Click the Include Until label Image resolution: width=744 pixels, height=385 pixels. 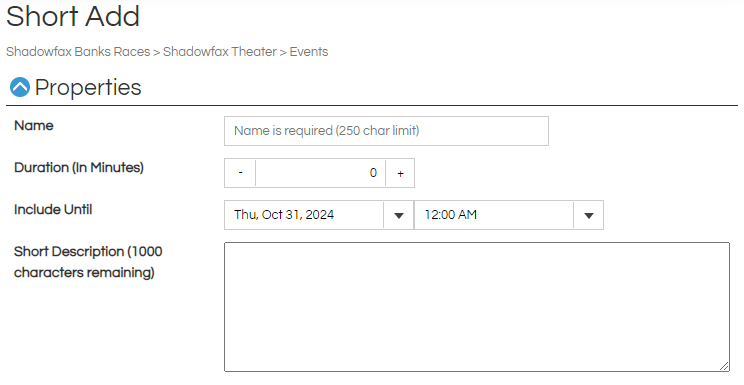coord(53,209)
